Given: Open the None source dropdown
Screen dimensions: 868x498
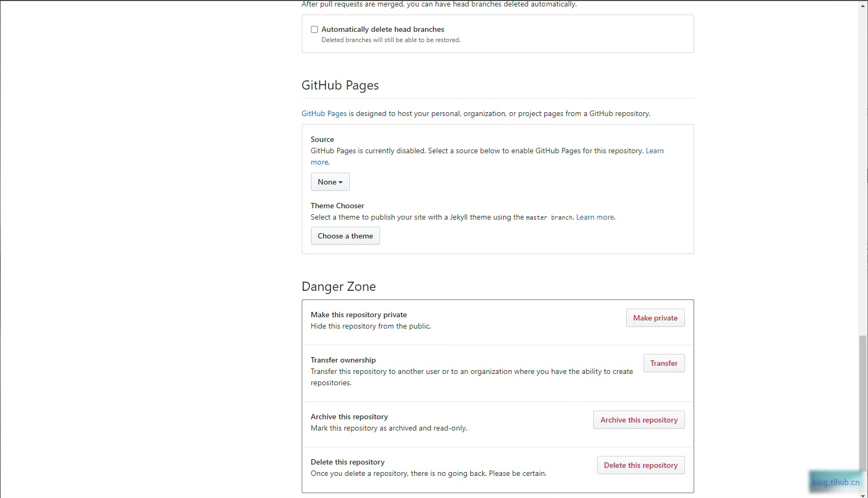Looking at the screenshot, I should (x=330, y=182).
